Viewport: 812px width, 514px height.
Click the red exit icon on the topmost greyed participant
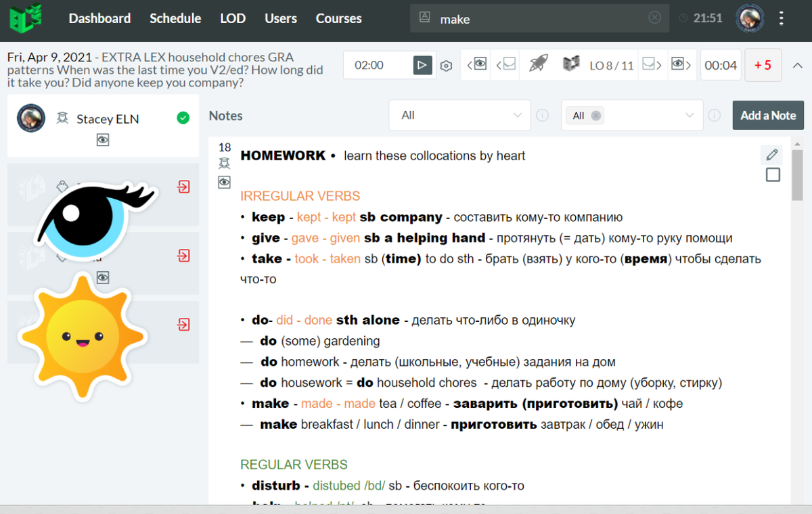[x=183, y=187]
